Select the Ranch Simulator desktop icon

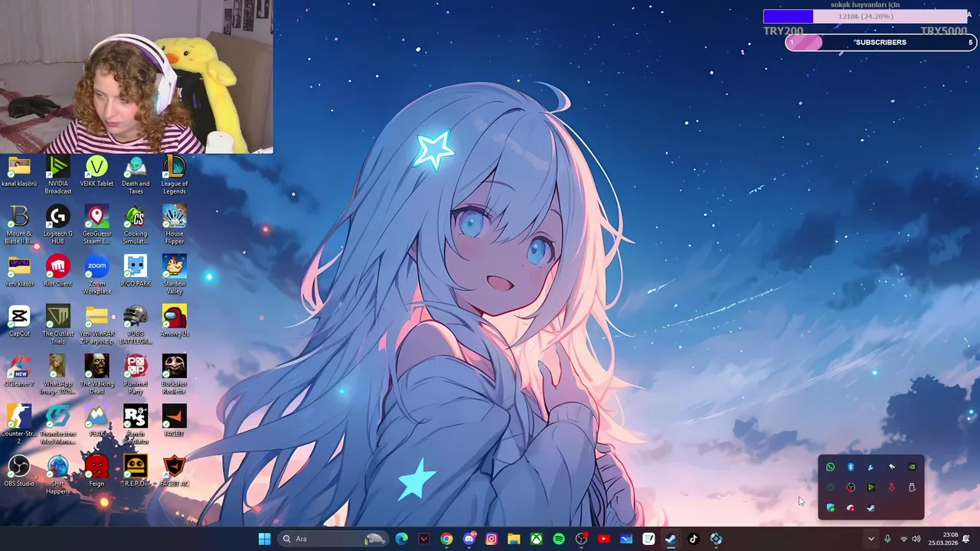[136, 425]
